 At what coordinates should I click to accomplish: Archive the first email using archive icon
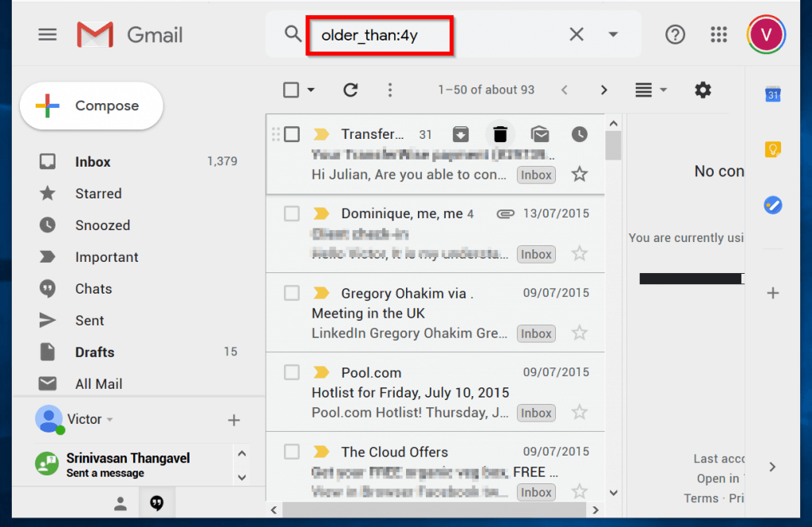tap(460, 134)
